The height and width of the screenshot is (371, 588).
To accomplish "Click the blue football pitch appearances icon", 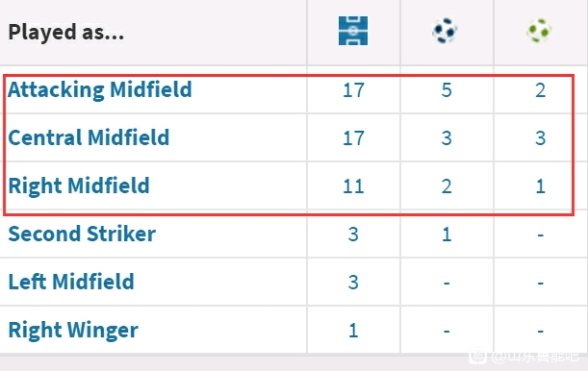I will click(x=353, y=31).
